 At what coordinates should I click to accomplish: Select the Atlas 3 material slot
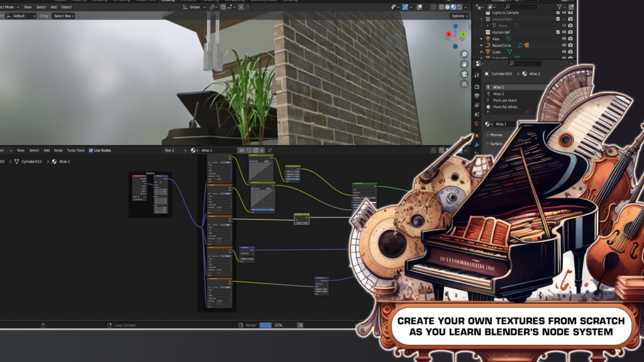[x=498, y=94]
